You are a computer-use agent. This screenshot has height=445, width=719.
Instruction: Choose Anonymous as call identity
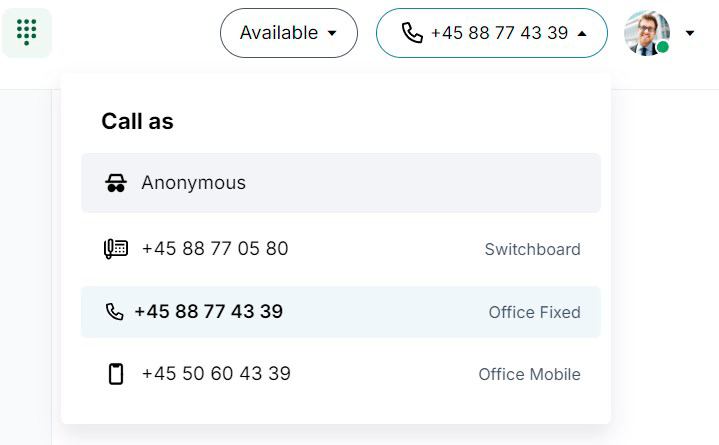point(341,183)
